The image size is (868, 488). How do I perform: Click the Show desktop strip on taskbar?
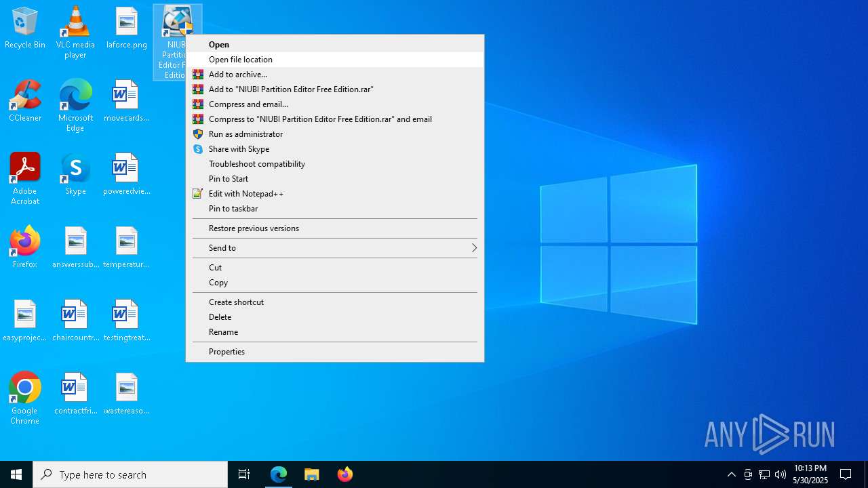pos(866,474)
